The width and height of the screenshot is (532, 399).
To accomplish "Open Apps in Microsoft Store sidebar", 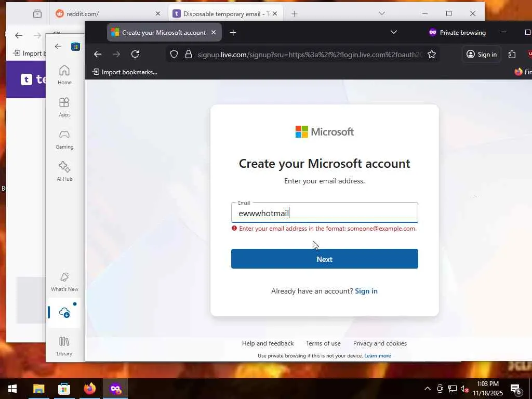I will 64,107.
